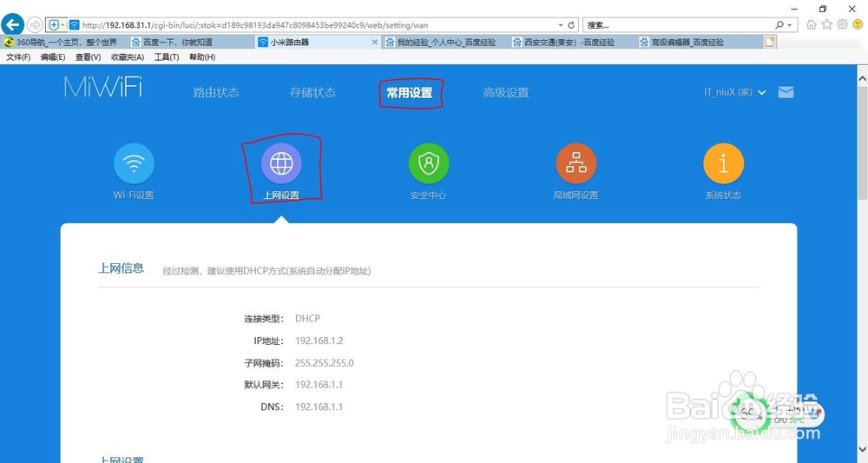Click the IP address value 192.168.1.2
The height and width of the screenshot is (463, 868).
tap(319, 341)
